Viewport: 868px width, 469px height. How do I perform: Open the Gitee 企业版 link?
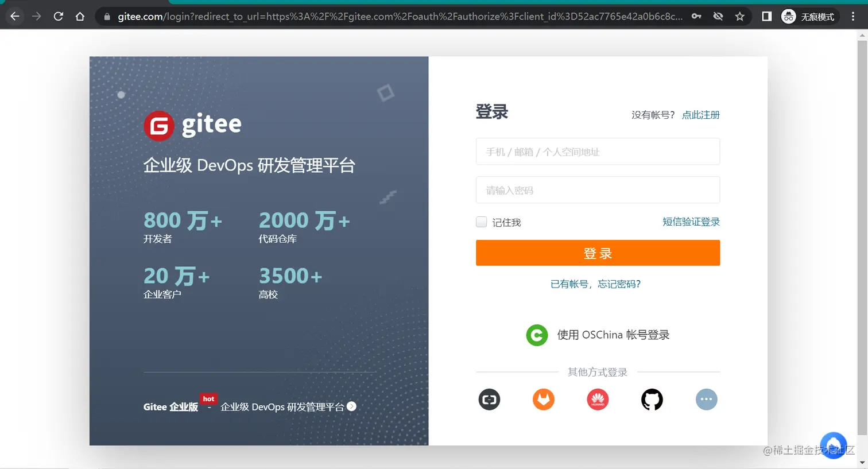(x=170, y=407)
